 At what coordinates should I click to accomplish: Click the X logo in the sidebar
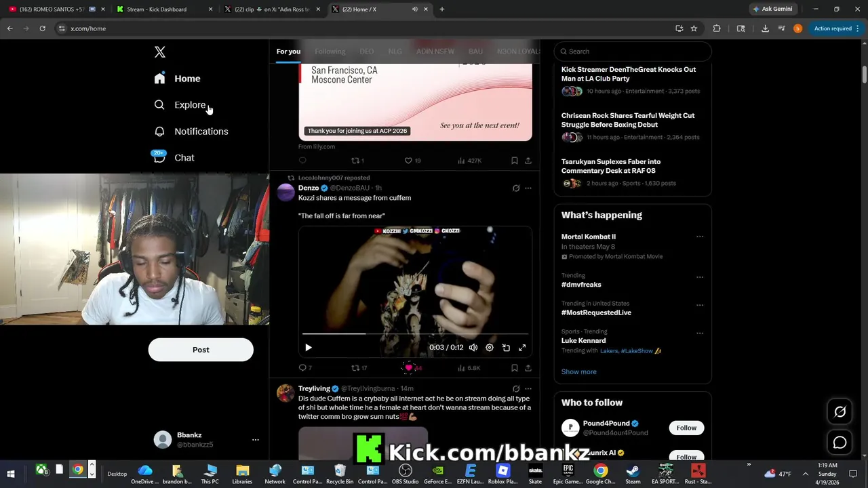coord(159,52)
